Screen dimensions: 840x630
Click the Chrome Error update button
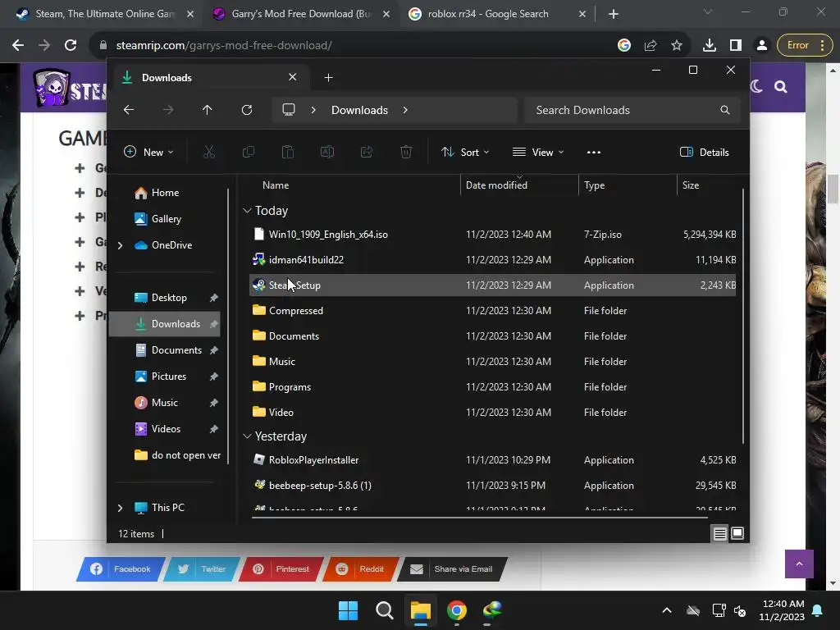(x=805, y=46)
